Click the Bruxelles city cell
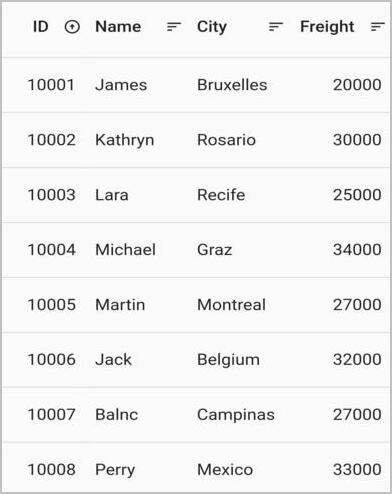The image size is (392, 494). pos(232,85)
